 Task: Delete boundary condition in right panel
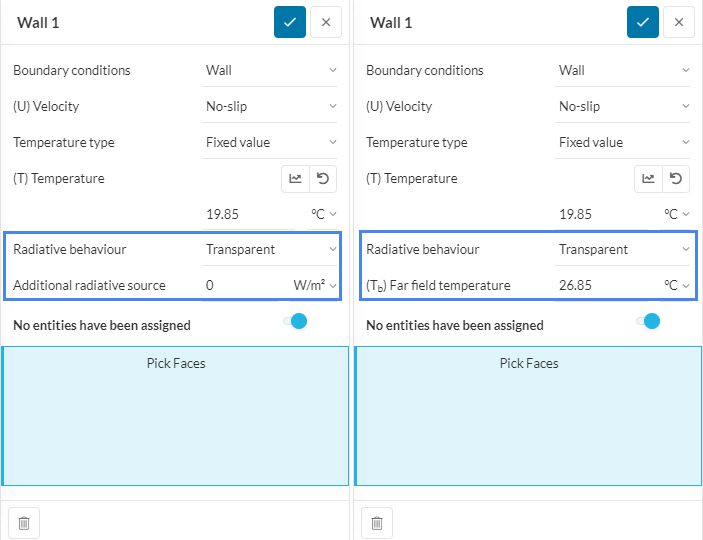click(377, 522)
